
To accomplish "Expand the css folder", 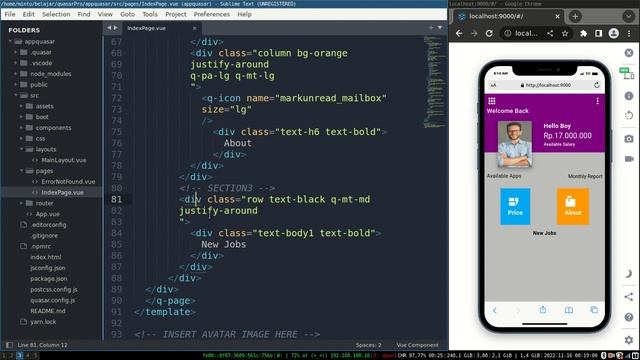I will point(21,138).
